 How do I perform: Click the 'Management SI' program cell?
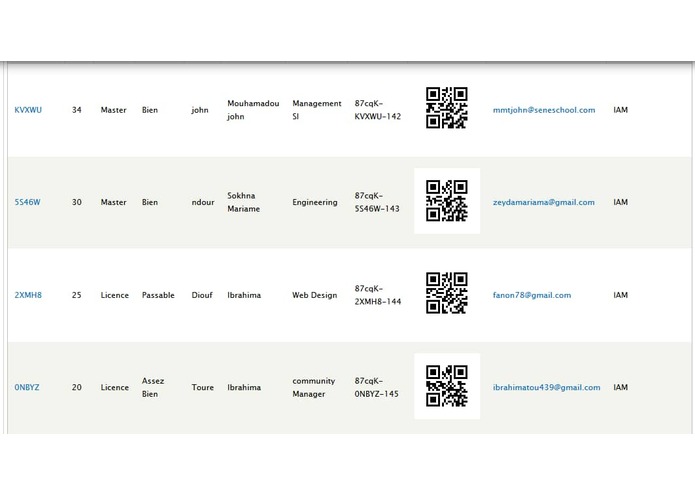click(317, 110)
